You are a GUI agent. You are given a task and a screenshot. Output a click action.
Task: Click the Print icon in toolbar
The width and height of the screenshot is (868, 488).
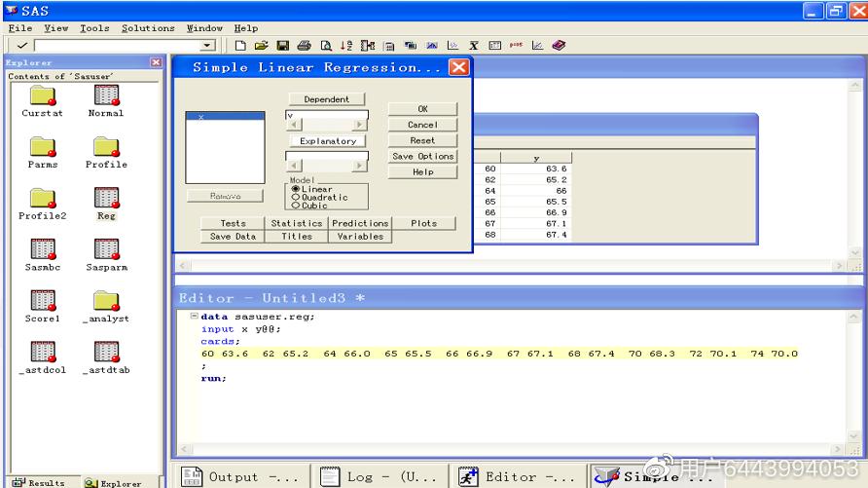[x=304, y=46]
